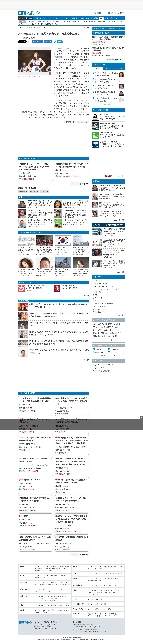Share article via X ポスト button
The image size is (143, 644).
click(x=22, y=41)
